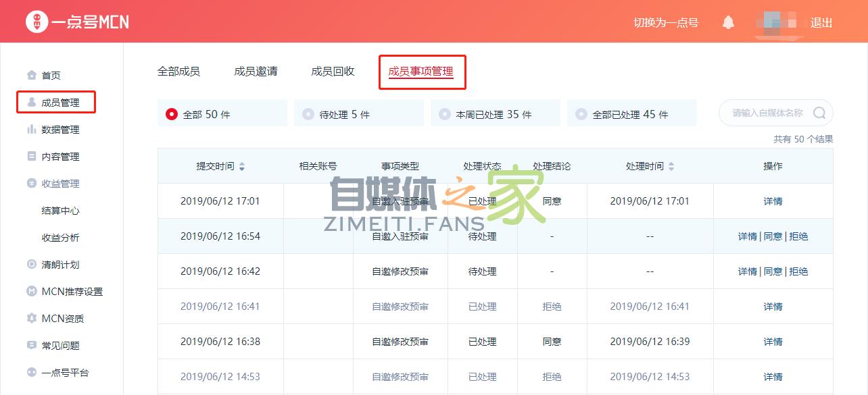Click 切换为一点号 at the top
This screenshot has width=868, height=395.
(666, 21)
